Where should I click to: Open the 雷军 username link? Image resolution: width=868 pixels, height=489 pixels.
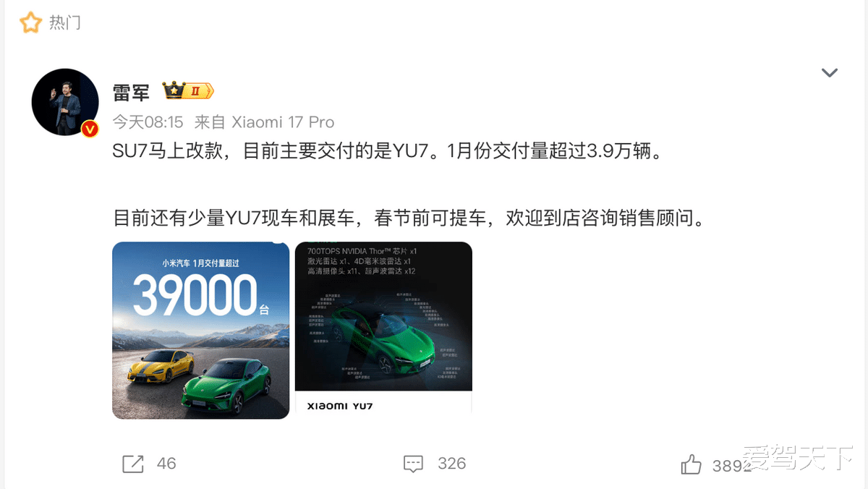click(x=131, y=92)
